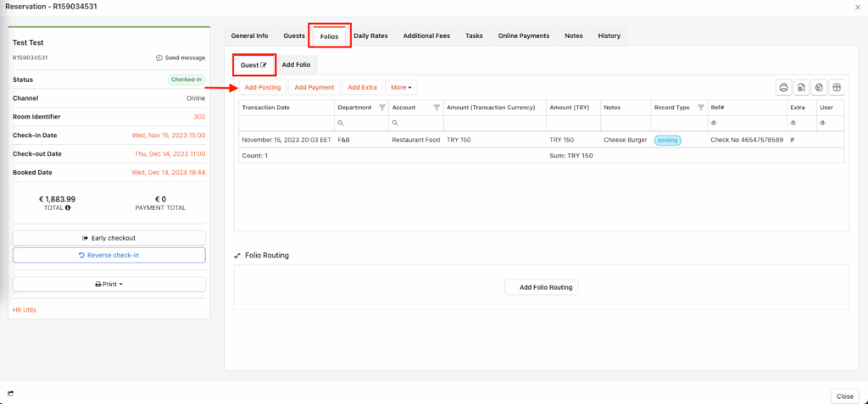The height and width of the screenshot is (404, 868).
Task: Click the Add Posting button
Action: point(262,87)
